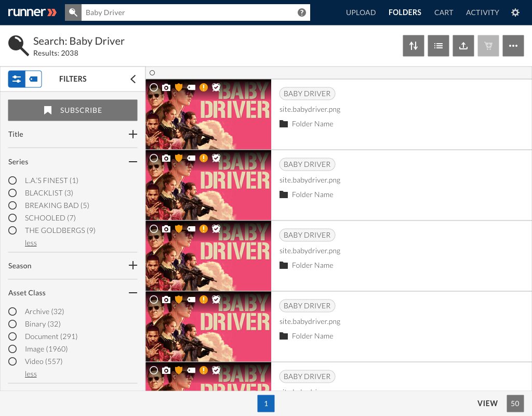The image size is (532, 416).
Task: Click camera icon on fifth result thumbnail
Action: (166, 370)
